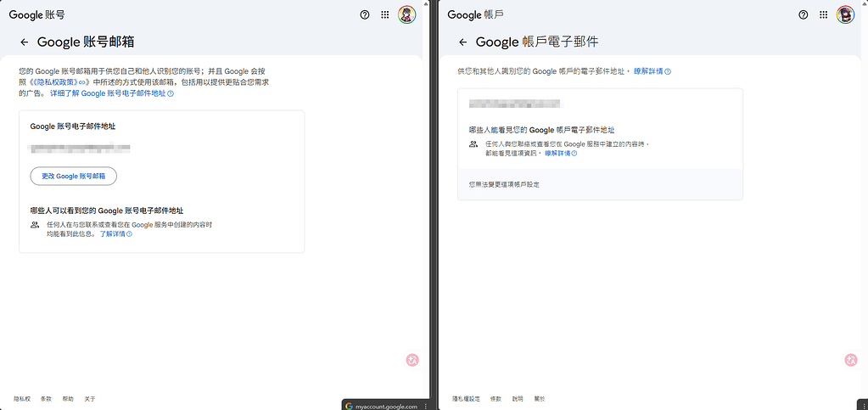
Task: Click the pink floating translate icon in the right window
Action: [851, 360]
